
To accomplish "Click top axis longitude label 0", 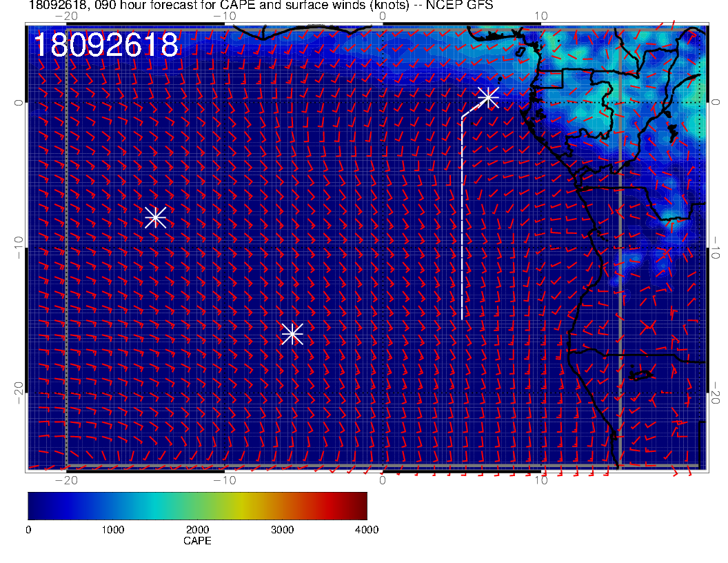I will click(383, 16).
